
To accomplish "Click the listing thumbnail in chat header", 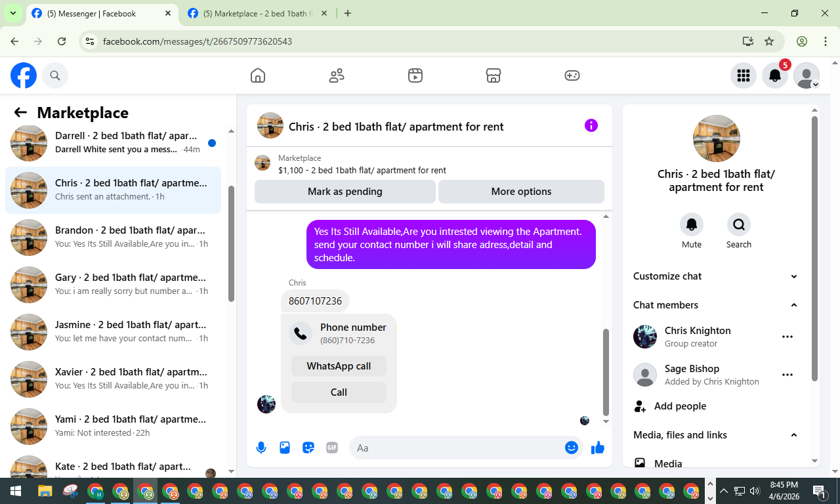I will (270, 125).
